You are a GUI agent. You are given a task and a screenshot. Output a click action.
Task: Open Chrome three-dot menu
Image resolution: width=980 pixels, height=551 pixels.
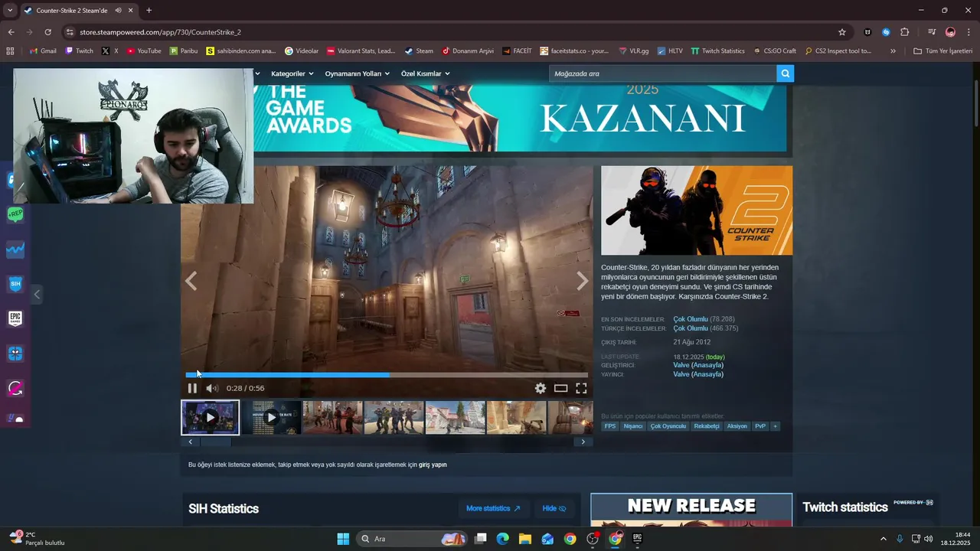click(969, 32)
